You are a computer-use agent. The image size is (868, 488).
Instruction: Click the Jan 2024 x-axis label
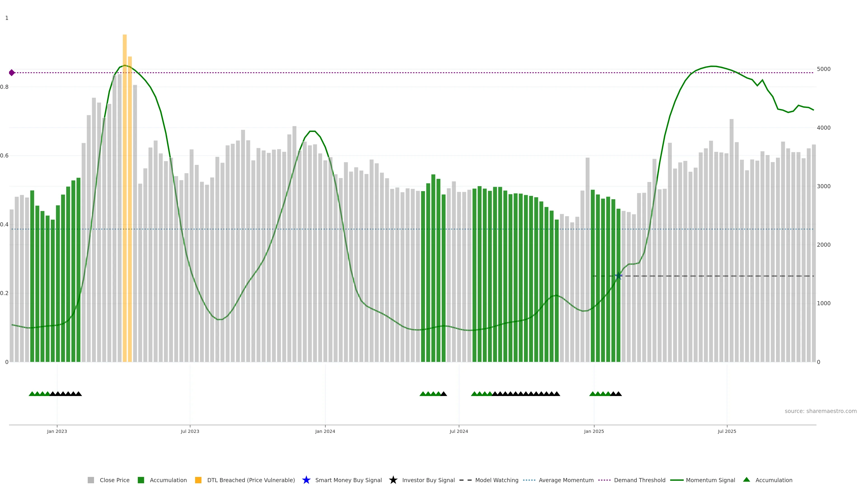[x=325, y=431]
